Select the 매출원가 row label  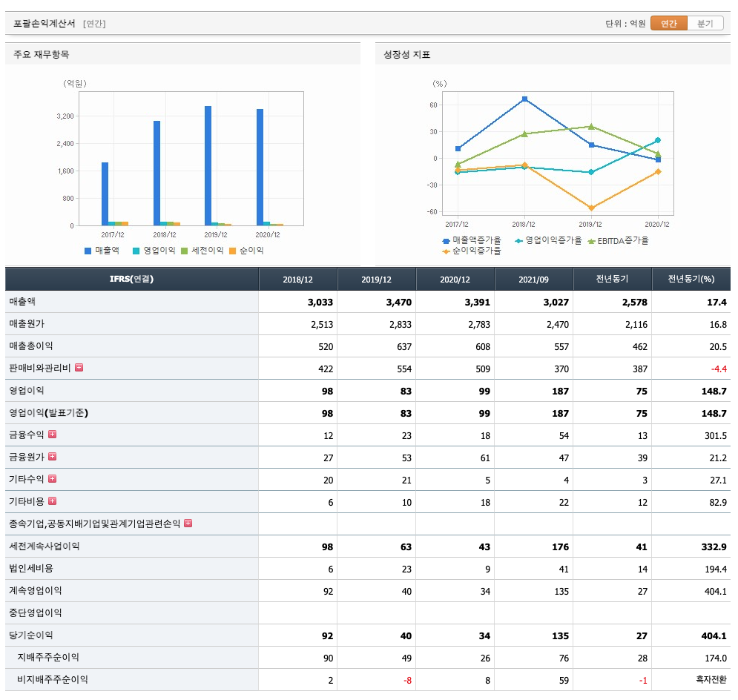pos(27,323)
